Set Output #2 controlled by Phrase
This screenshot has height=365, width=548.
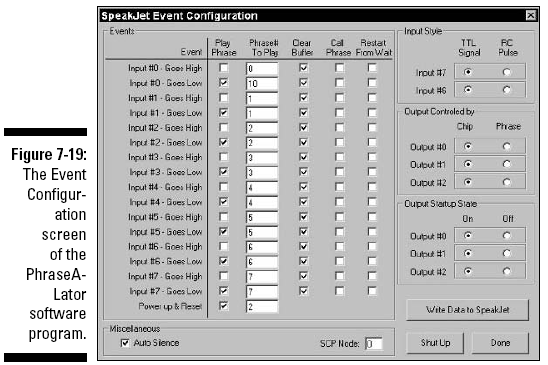(506, 182)
